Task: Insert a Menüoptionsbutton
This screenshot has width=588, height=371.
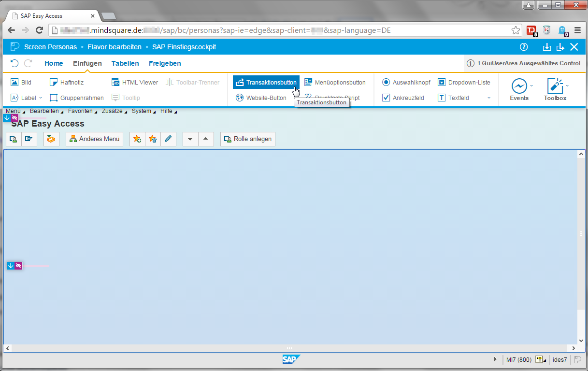Action: [335, 83]
